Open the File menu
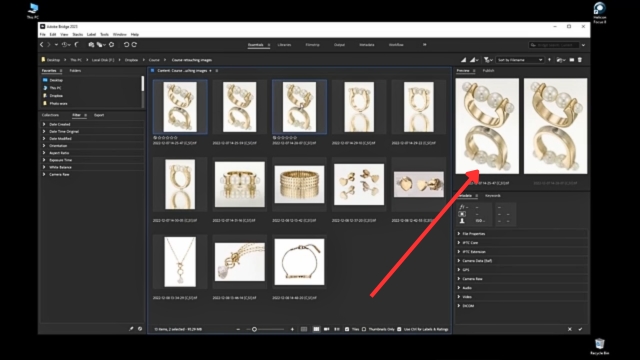Screen dimensions: 640x360 [x=42, y=35]
